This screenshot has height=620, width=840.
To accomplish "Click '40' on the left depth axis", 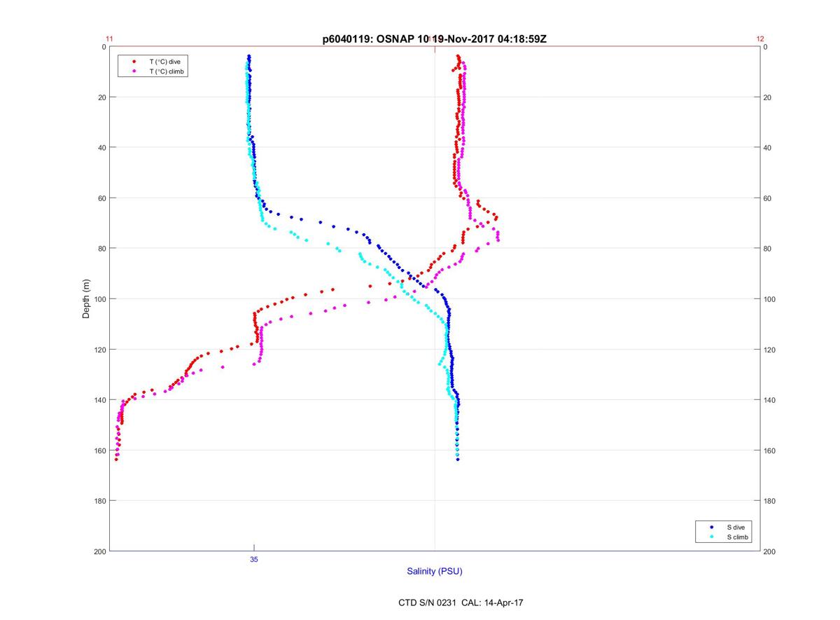I will tap(101, 148).
